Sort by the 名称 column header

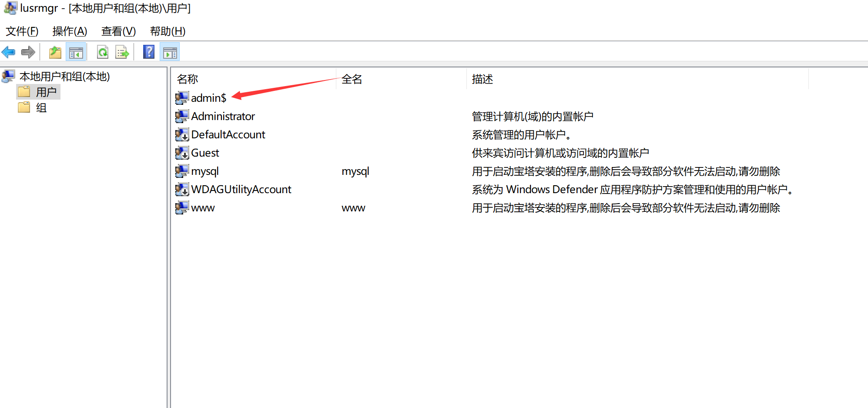(x=188, y=79)
